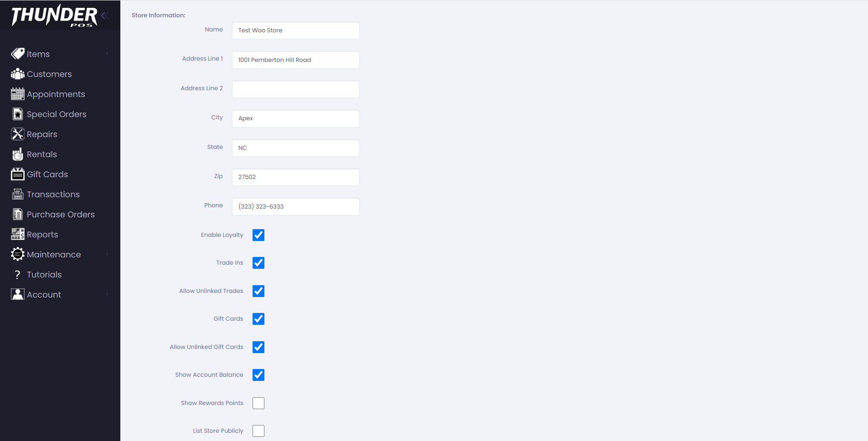The image size is (868, 441).
Task: Click the store Name input field
Action: [295, 31]
